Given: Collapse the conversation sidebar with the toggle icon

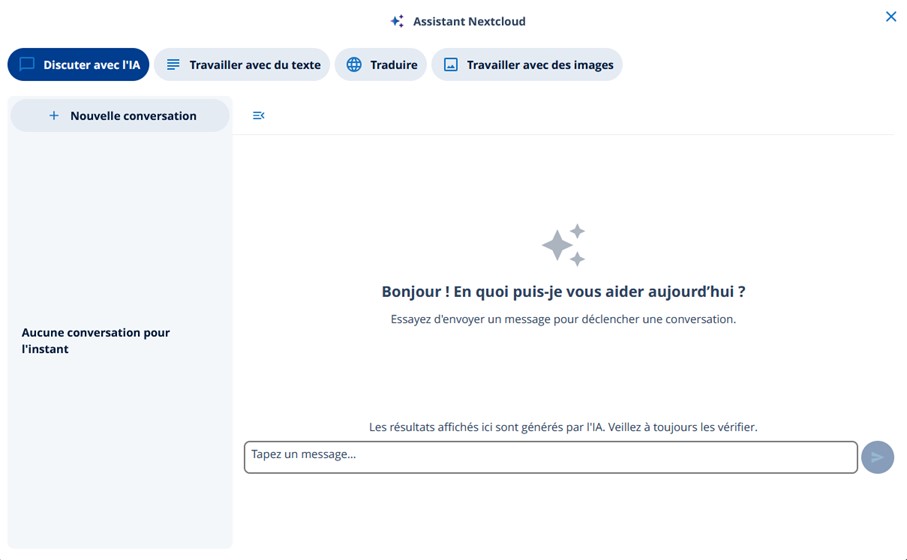Looking at the screenshot, I should tap(258, 116).
